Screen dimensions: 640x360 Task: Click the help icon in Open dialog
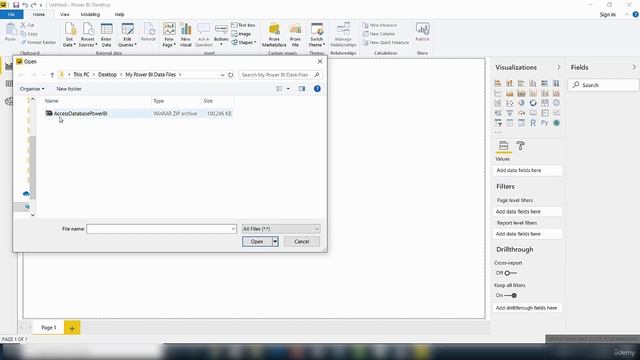point(317,89)
